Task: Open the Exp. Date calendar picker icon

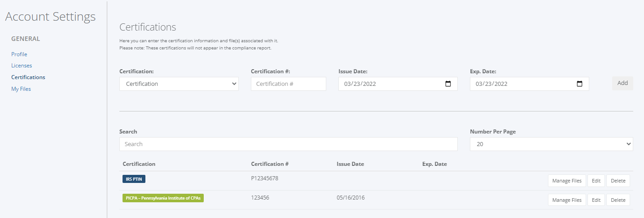Action: click(x=579, y=84)
